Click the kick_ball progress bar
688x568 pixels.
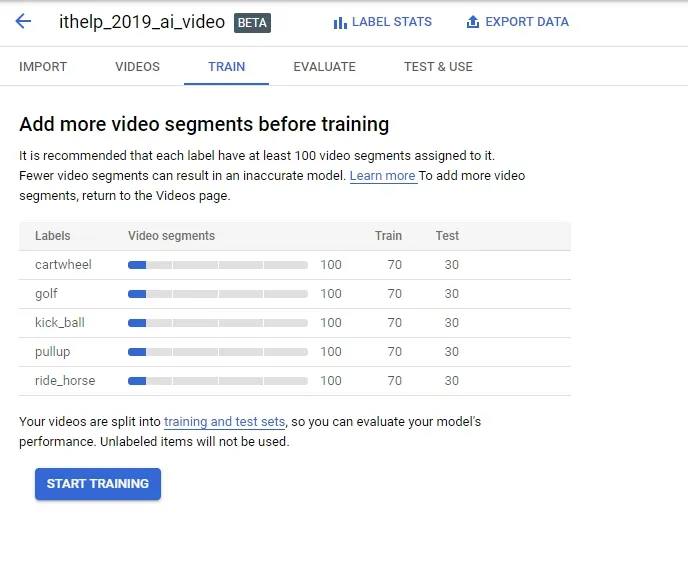(218, 323)
